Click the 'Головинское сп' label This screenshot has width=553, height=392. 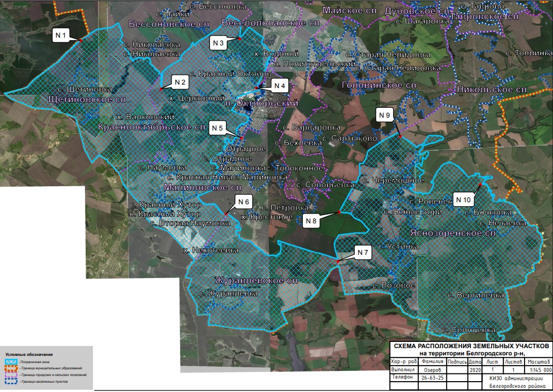tap(379, 85)
